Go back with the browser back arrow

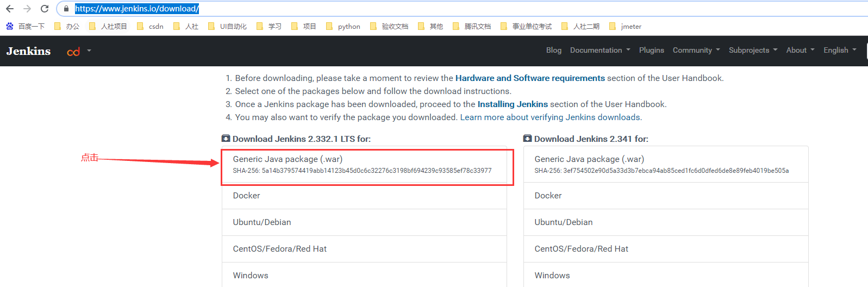point(10,9)
